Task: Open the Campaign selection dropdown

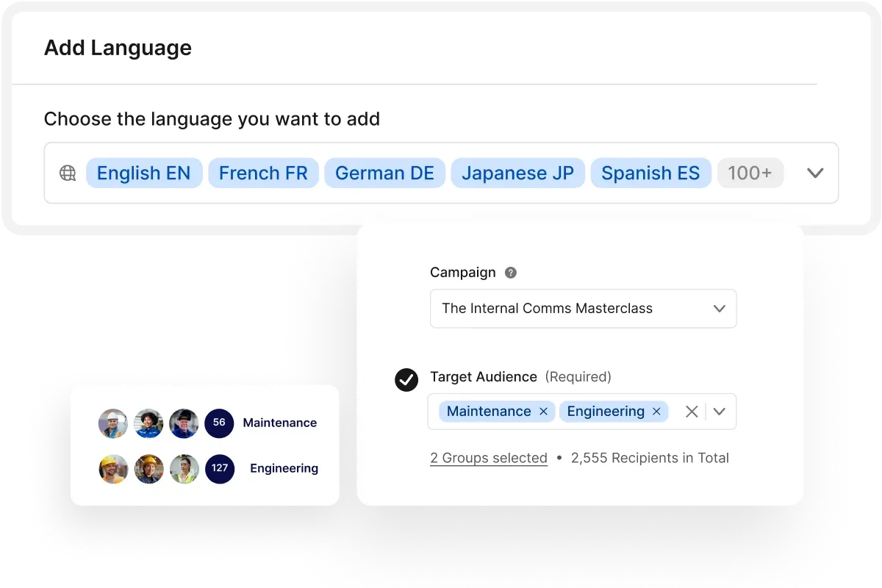Action: click(x=719, y=309)
